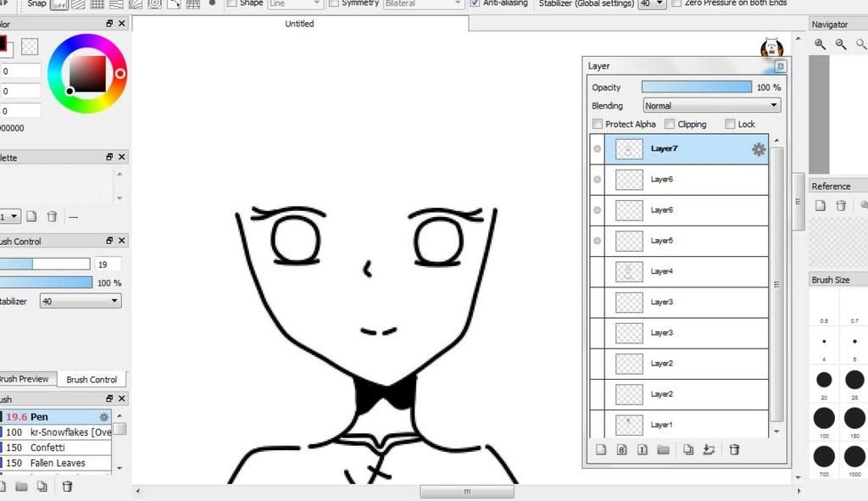Image resolution: width=868 pixels, height=501 pixels.
Task: Duplicate the selected layer
Action: [688, 449]
